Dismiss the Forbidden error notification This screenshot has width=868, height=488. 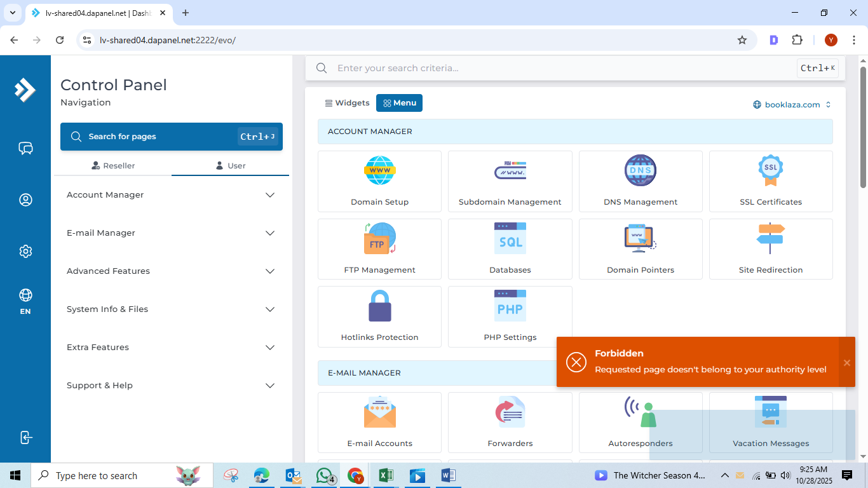pyautogui.click(x=846, y=362)
